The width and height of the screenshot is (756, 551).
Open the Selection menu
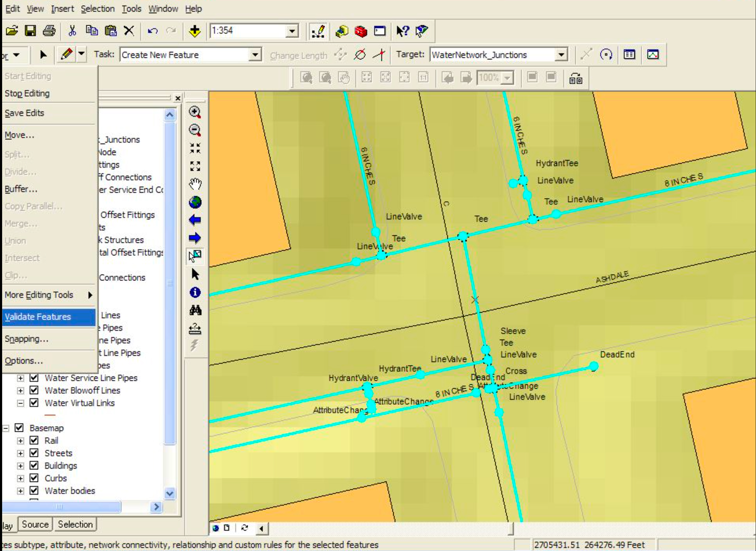point(98,9)
